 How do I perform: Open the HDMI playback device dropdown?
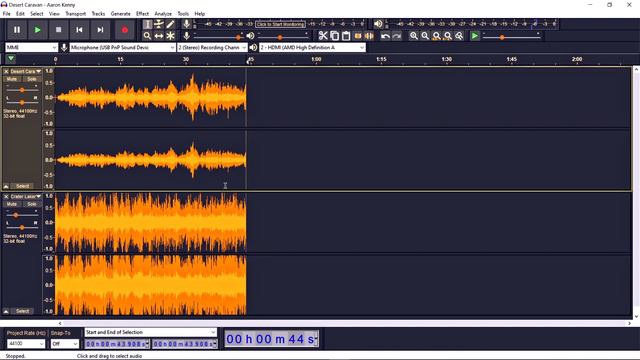[x=312, y=48]
